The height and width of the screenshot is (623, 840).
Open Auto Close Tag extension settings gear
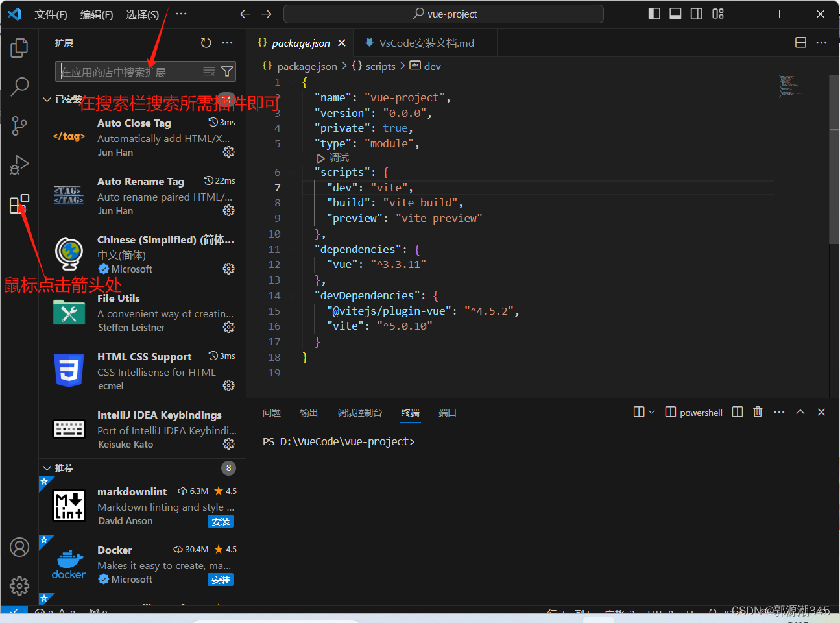(x=228, y=152)
